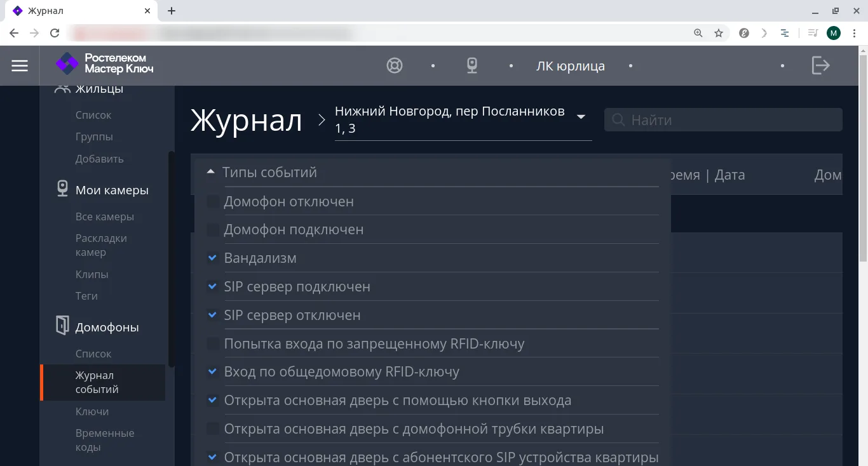The width and height of the screenshot is (868, 466).
Task: Check the Домофон подключен checkbox
Action: coord(214,229)
